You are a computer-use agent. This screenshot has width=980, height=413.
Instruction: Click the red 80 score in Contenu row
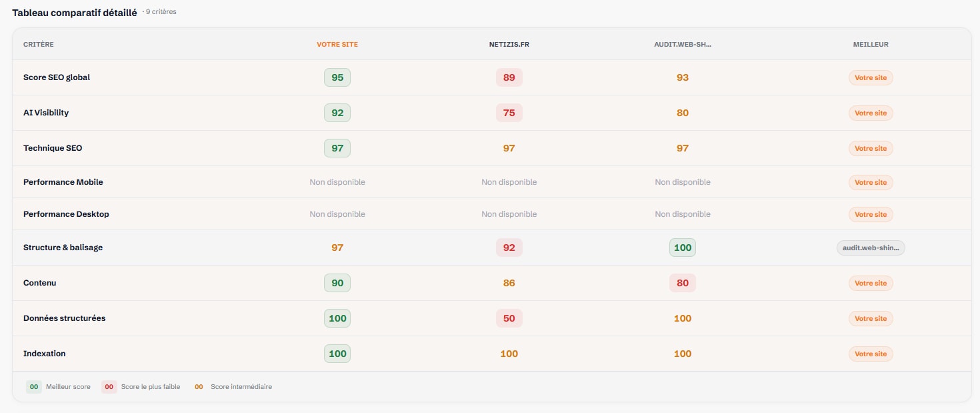point(683,283)
